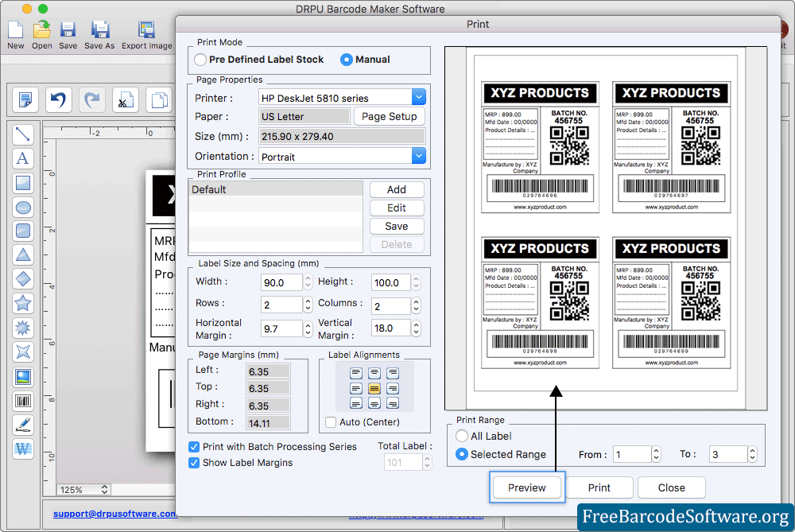The image size is (795, 532).
Task: Open the Orientation dropdown
Action: 418,156
